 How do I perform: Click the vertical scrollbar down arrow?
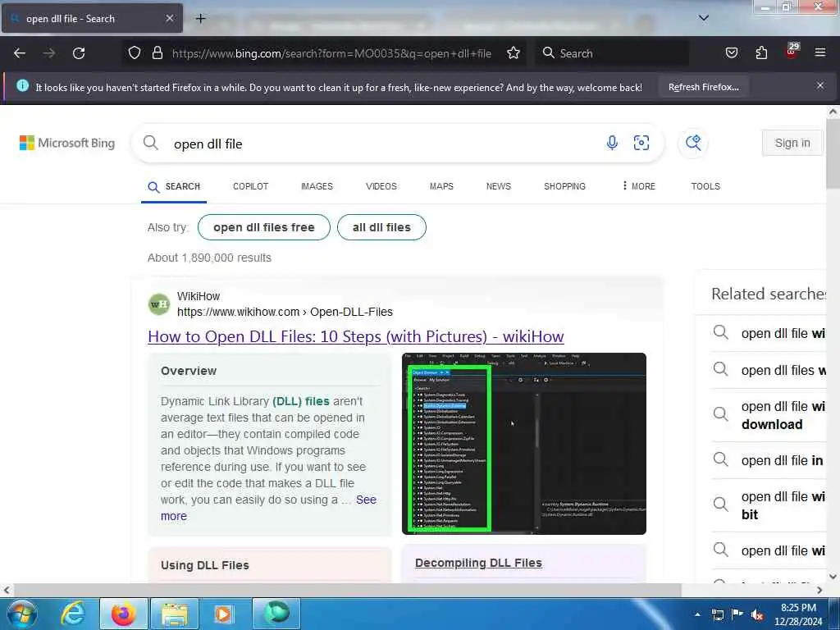833,577
